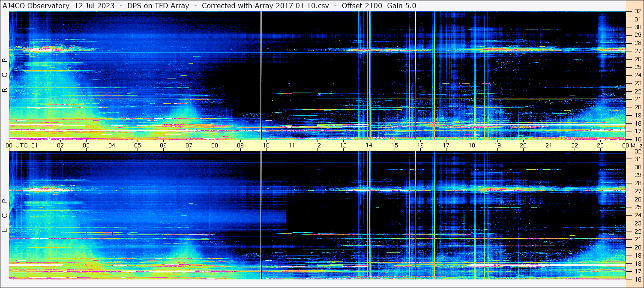
Task: Select the 21 hour marker on time axis
Action: pyautogui.click(x=549, y=145)
